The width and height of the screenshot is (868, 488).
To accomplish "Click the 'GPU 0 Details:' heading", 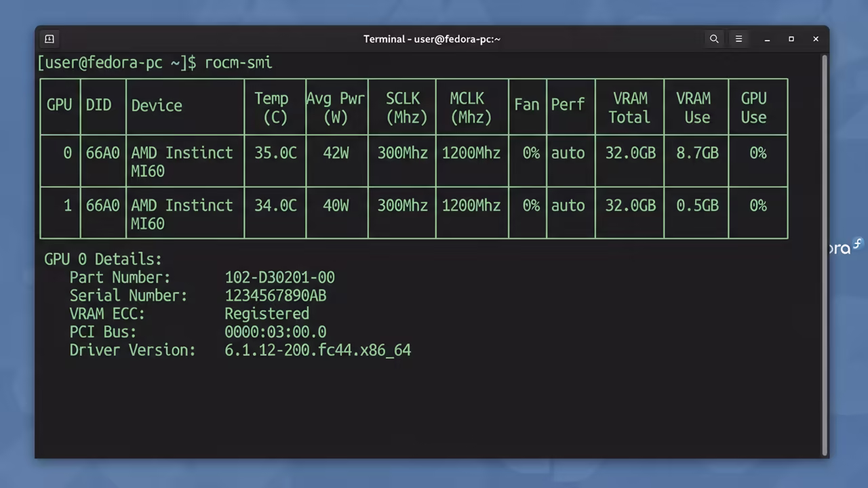I will point(103,260).
